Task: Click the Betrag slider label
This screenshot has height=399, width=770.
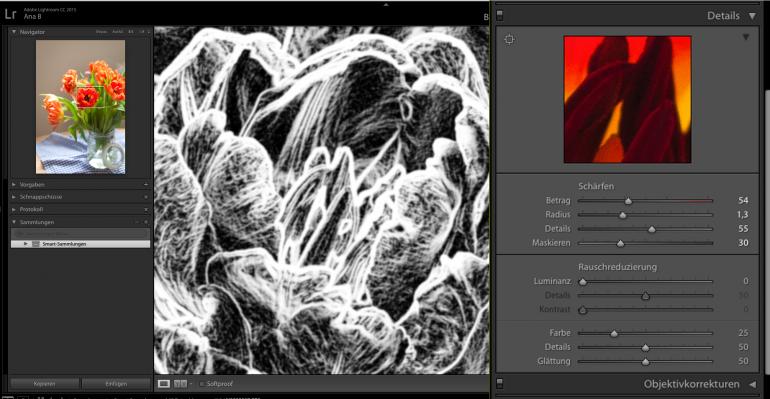Action: coord(558,200)
